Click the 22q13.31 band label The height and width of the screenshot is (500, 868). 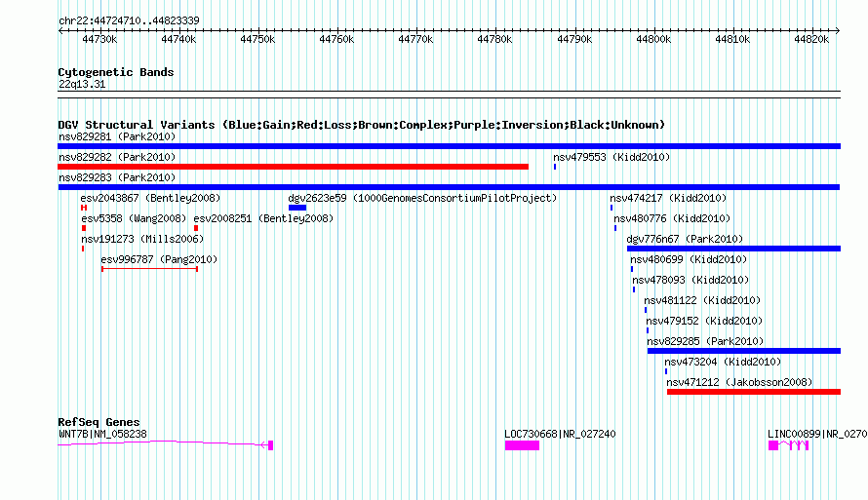(82, 85)
